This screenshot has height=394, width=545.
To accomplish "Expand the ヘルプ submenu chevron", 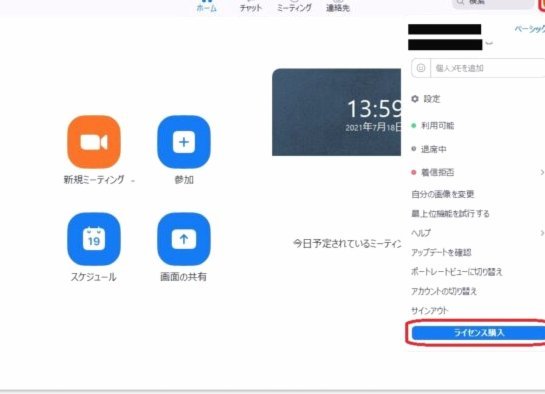I will 542,233.
